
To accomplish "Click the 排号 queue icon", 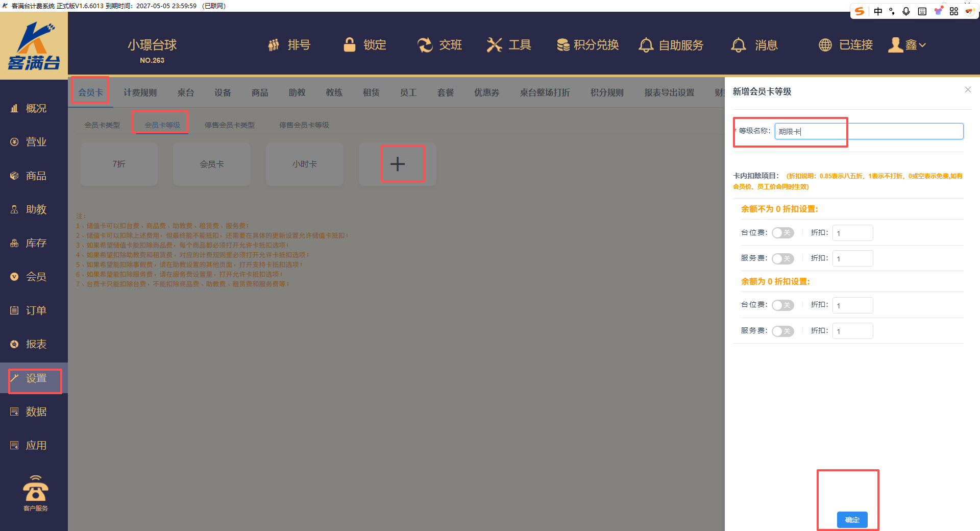I will [x=274, y=45].
